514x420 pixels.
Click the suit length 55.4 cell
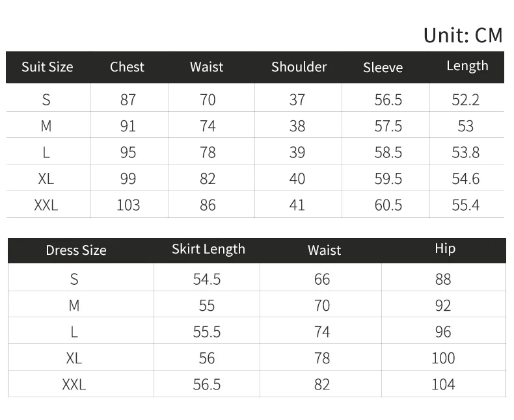(466, 205)
